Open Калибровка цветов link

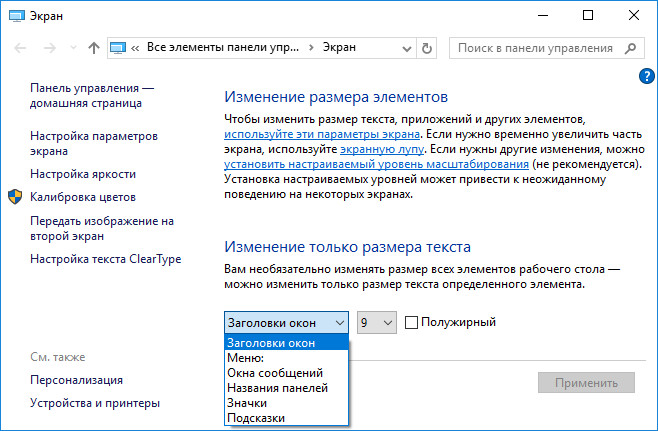click(x=83, y=197)
